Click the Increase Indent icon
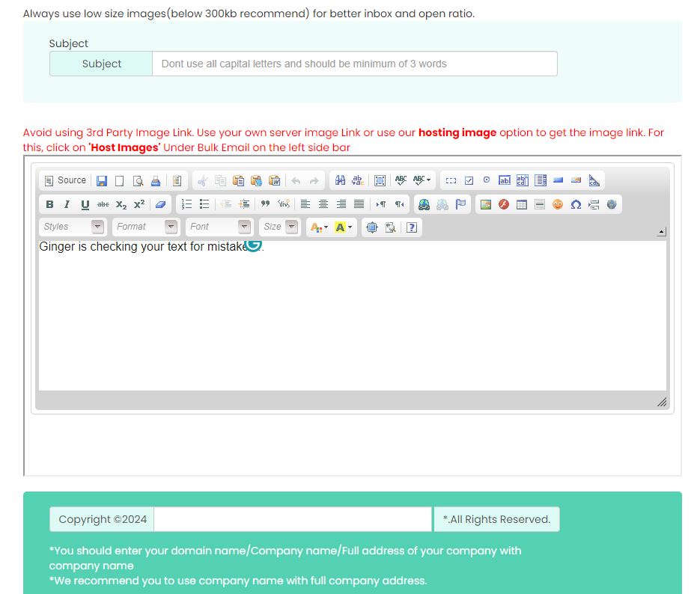This screenshot has width=700, height=594. (244, 204)
